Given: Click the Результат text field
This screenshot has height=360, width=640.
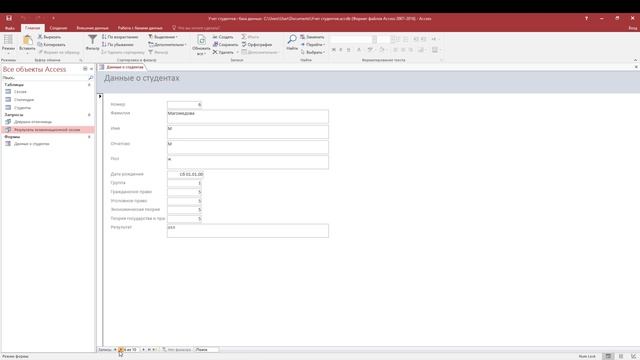Looking at the screenshot, I should [x=248, y=231].
